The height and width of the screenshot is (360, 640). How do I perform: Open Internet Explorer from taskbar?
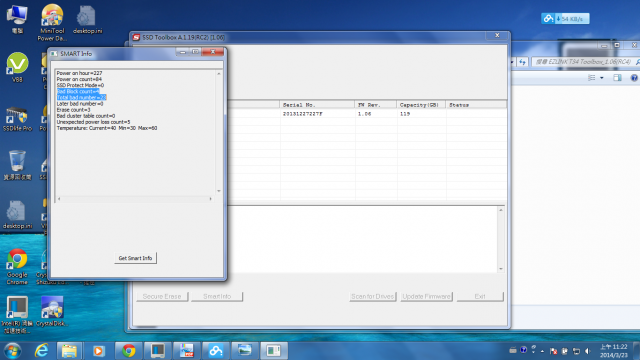[x=41, y=351]
